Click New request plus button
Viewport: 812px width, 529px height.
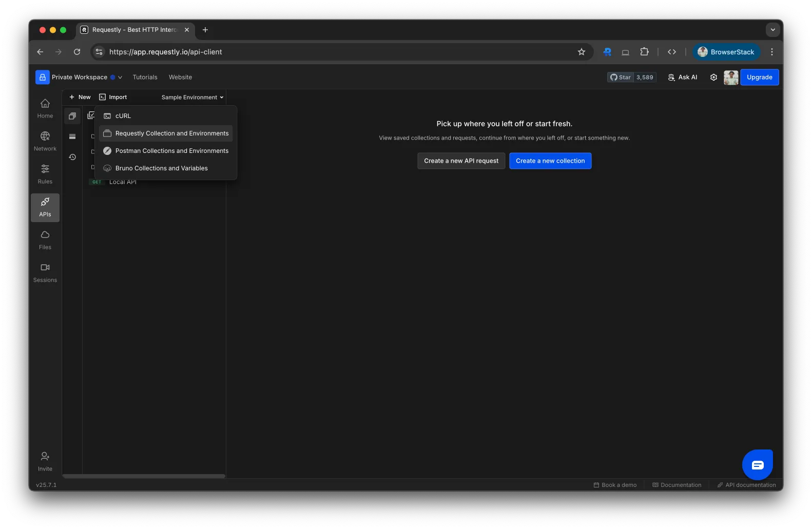coord(80,97)
